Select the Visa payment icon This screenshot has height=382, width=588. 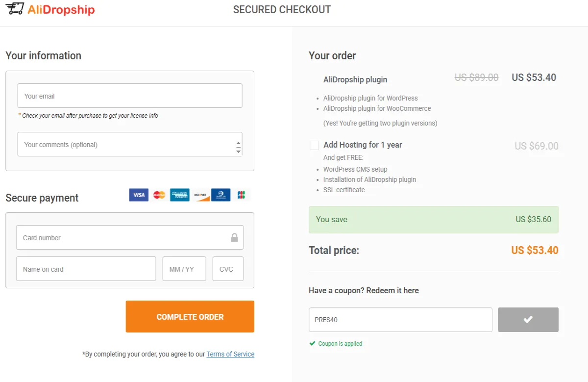pyautogui.click(x=138, y=195)
